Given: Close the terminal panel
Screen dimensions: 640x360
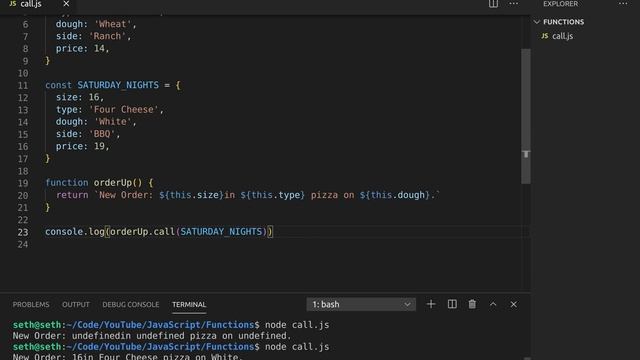Looking at the screenshot, I should tap(513, 304).
